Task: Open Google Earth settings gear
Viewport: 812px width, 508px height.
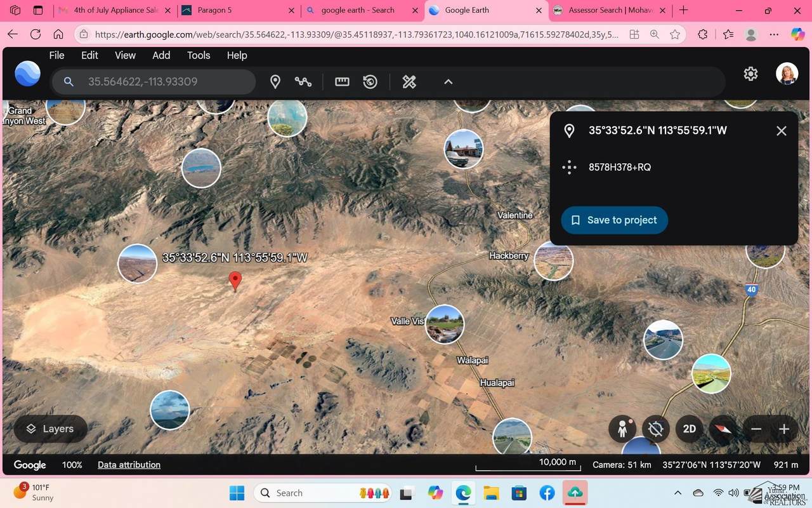Action: tap(750, 74)
